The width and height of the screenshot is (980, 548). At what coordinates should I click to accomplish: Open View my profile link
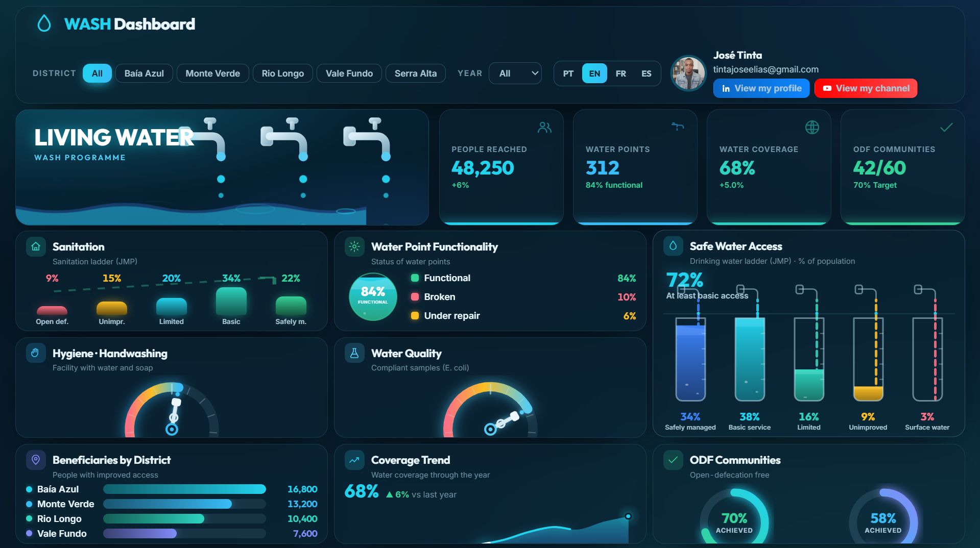click(761, 88)
